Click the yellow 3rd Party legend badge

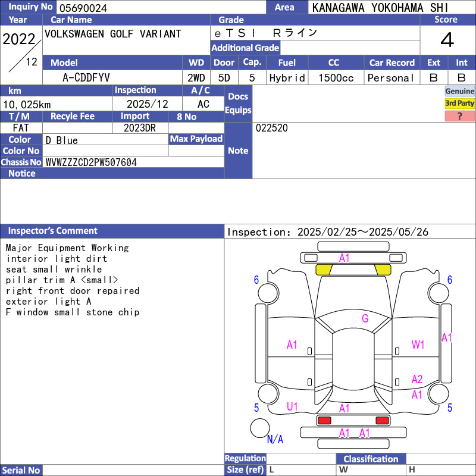pos(459,104)
